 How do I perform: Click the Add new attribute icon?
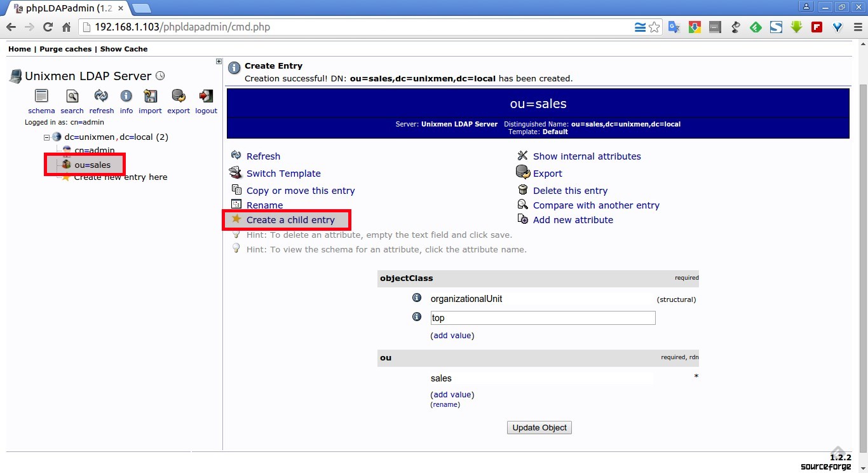(x=523, y=219)
